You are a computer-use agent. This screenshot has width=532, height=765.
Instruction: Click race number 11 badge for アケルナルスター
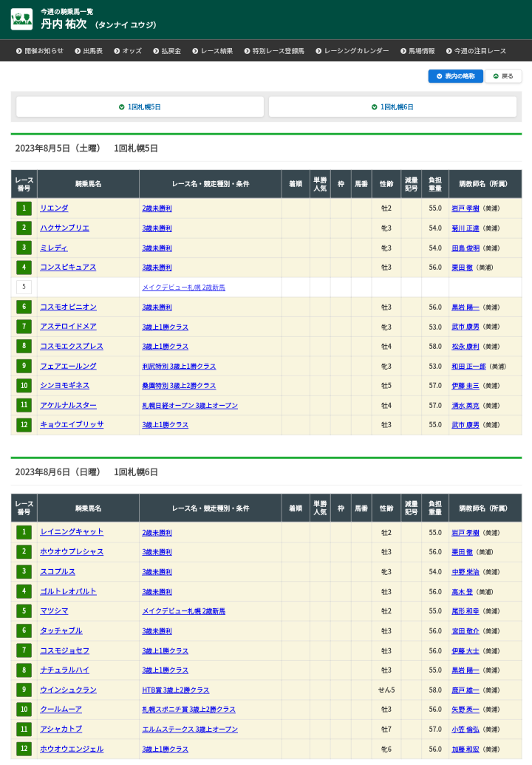tap(24, 405)
